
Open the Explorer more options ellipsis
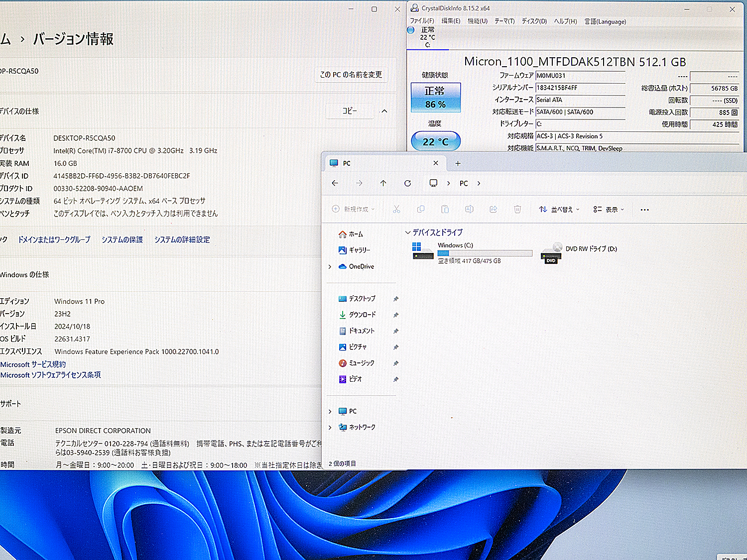tap(644, 210)
